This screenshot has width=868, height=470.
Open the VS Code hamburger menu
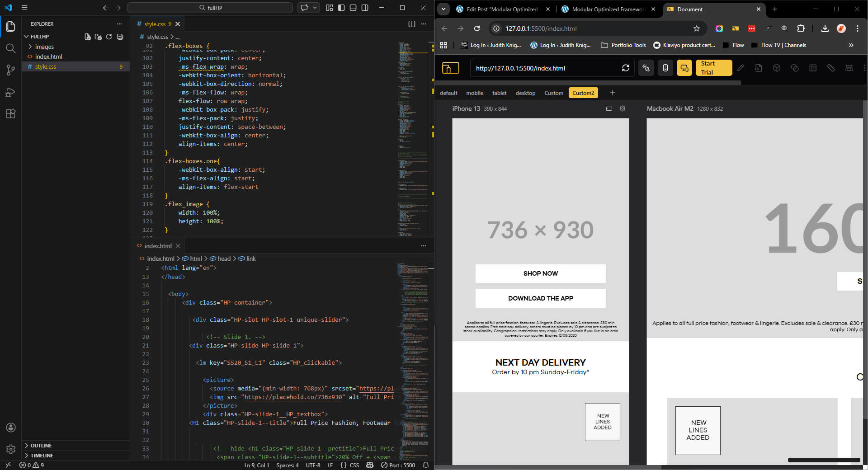coord(24,8)
